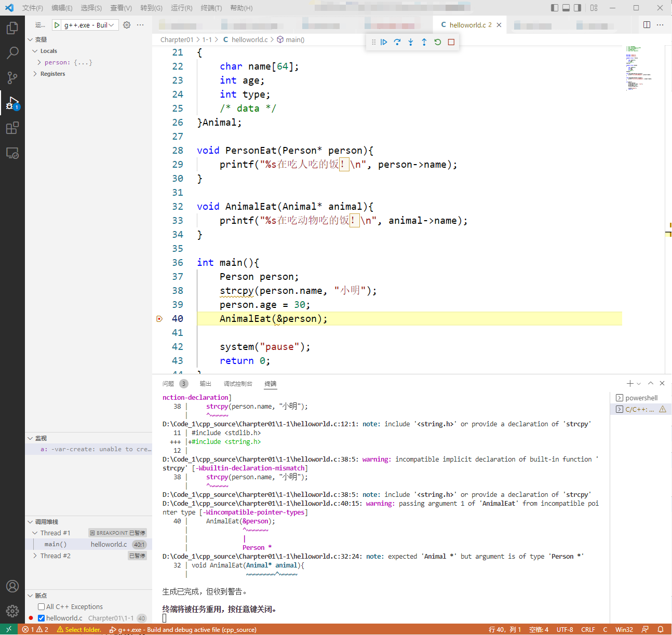672x635 pixels.
Task: Switch to the 问题 panel tab
Action: click(x=168, y=384)
